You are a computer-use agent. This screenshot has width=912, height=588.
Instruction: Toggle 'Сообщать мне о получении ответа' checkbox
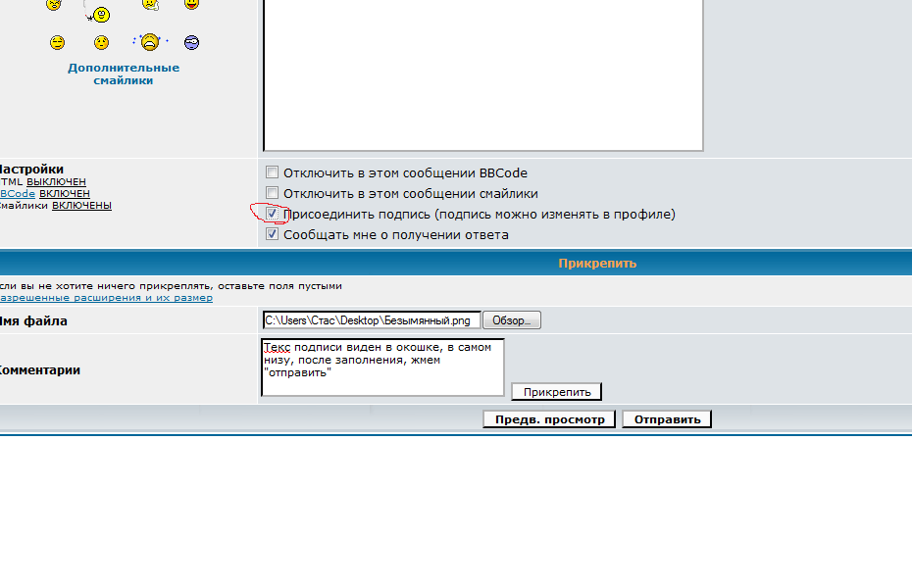pyautogui.click(x=273, y=234)
